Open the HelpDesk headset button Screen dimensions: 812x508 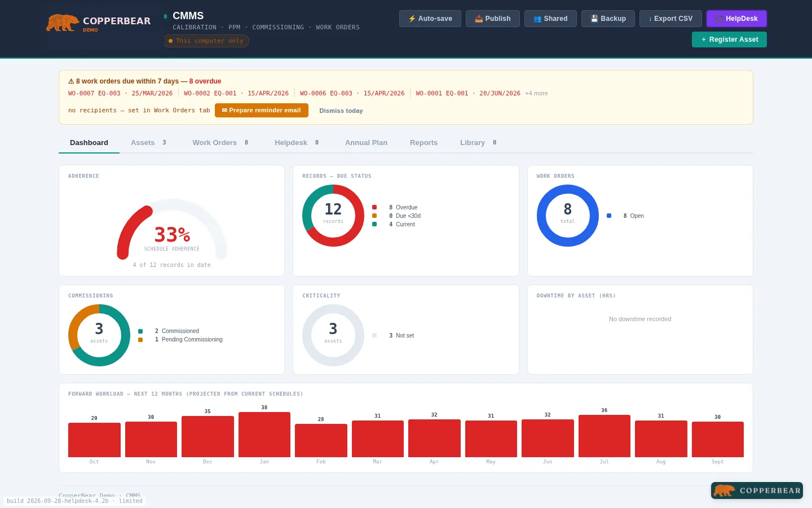click(736, 19)
